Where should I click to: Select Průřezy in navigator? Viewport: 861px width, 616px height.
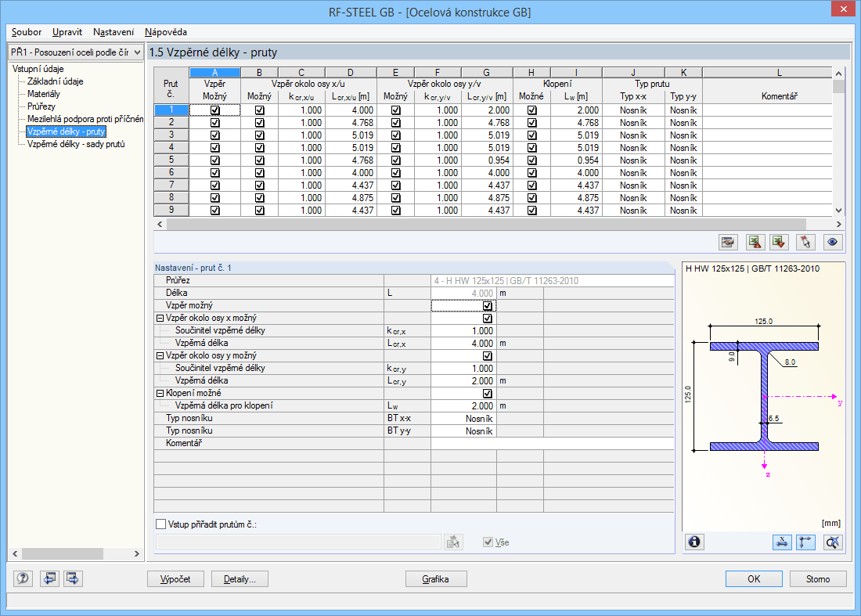41,106
